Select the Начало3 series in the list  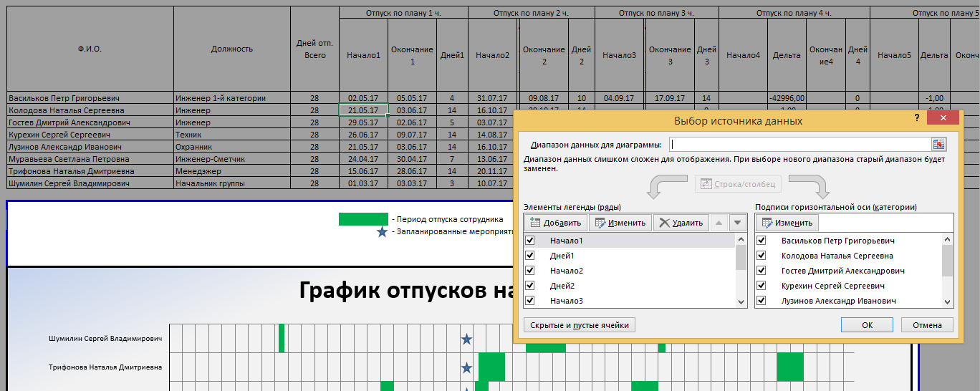[x=567, y=301]
